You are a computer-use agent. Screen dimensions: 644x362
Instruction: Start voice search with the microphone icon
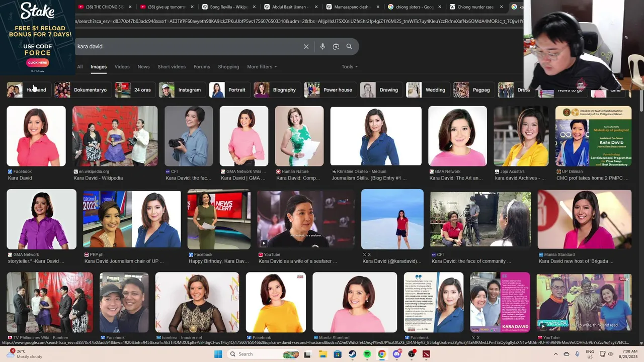(323, 46)
